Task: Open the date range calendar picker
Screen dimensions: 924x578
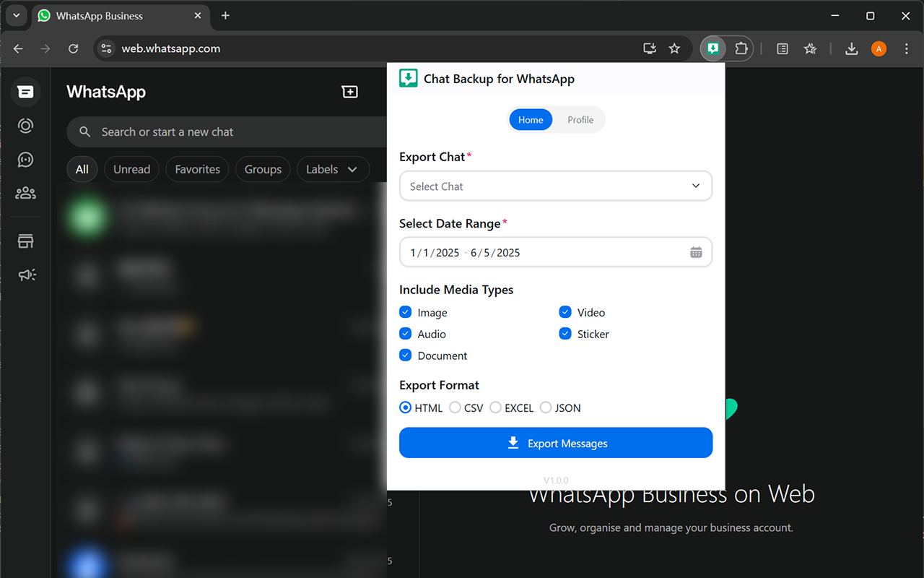Action: pyautogui.click(x=696, y=251)
